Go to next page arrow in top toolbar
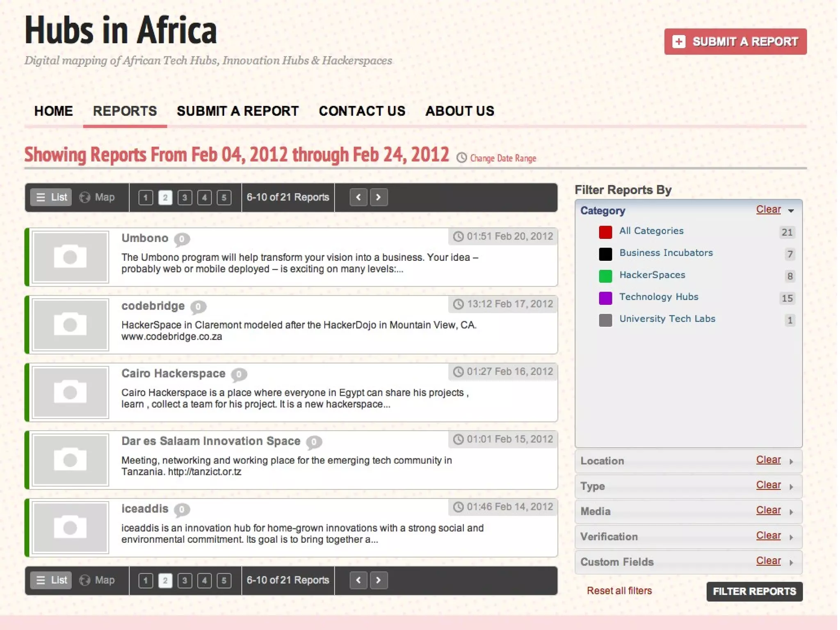The height and width of the screenshot is (630, 840). (x=379, y=197)
